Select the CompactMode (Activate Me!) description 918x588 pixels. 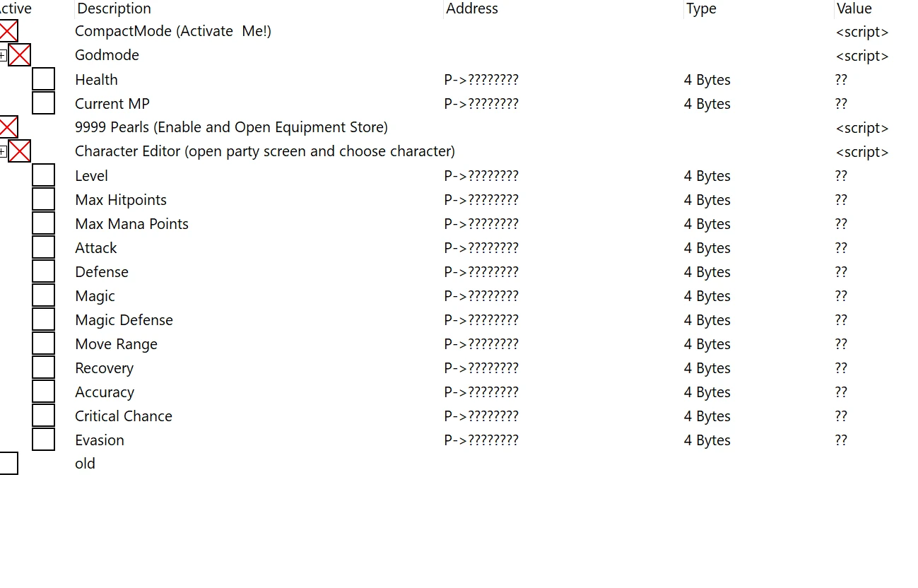[x=173, y=31]
